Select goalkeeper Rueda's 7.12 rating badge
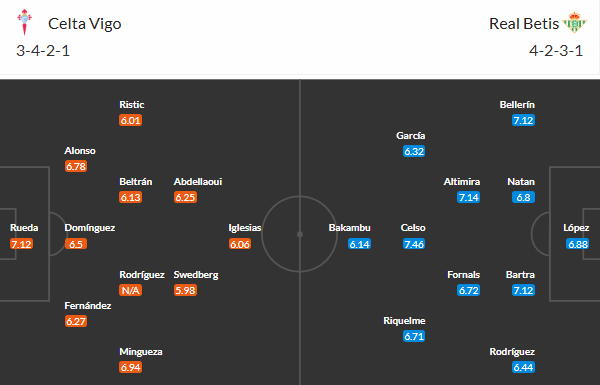Screen dimensions: 600x385 21,244
